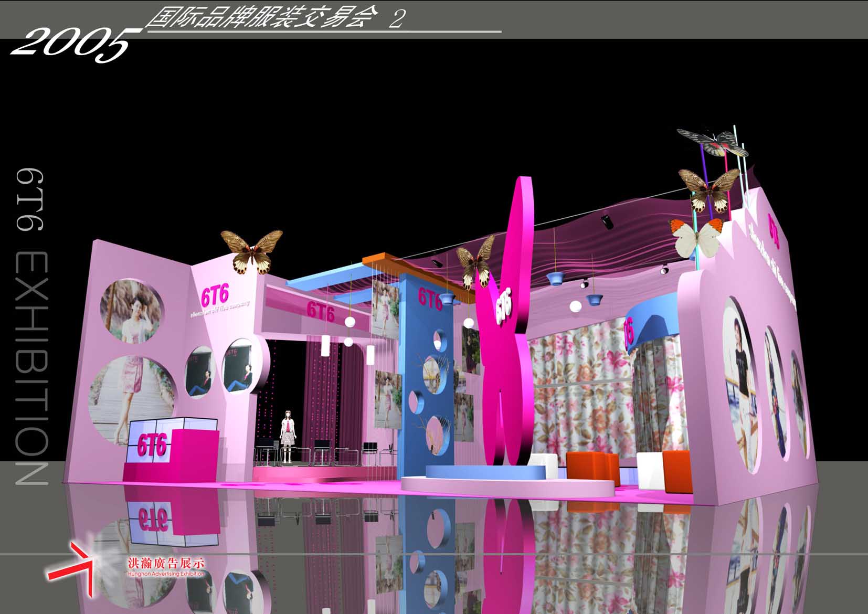Click the 6T6 logo on the blue column
868x614 pixels.
[x=430, y=299]
